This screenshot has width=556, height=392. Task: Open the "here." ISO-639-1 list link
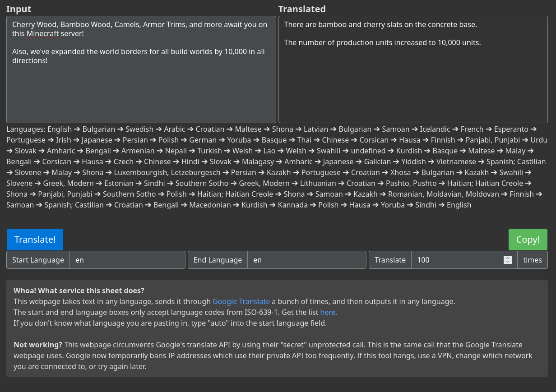click(329, 312)
